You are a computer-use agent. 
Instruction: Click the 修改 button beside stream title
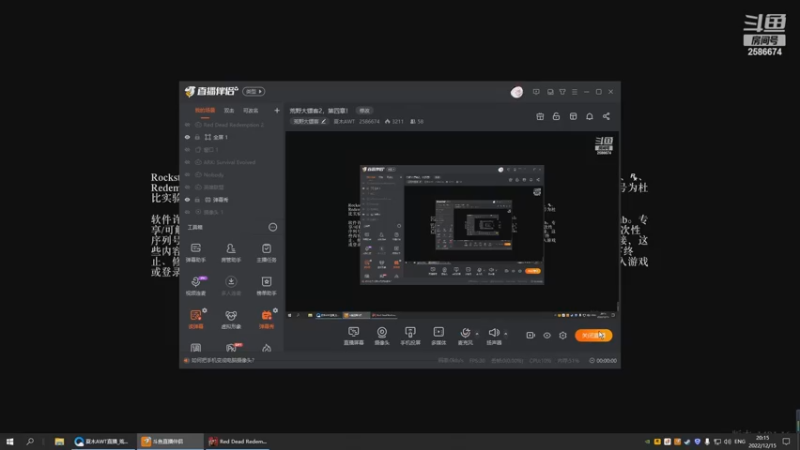point(364,110)
